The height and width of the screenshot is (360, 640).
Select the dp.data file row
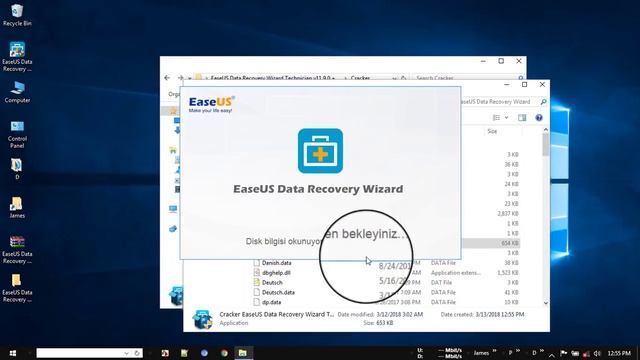pyautogui.click(x=386, y=302)
